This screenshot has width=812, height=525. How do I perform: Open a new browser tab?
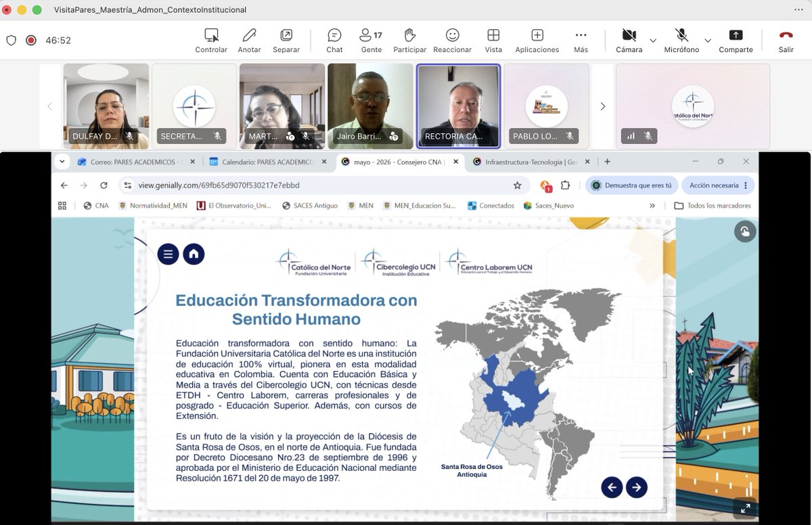click(608, 162)
